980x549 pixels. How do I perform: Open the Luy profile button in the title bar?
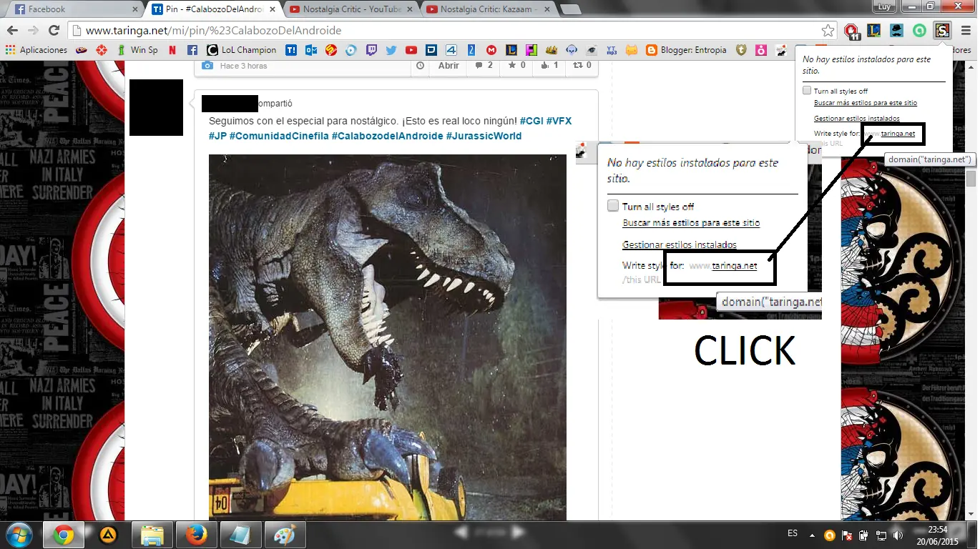pos(886,6)
